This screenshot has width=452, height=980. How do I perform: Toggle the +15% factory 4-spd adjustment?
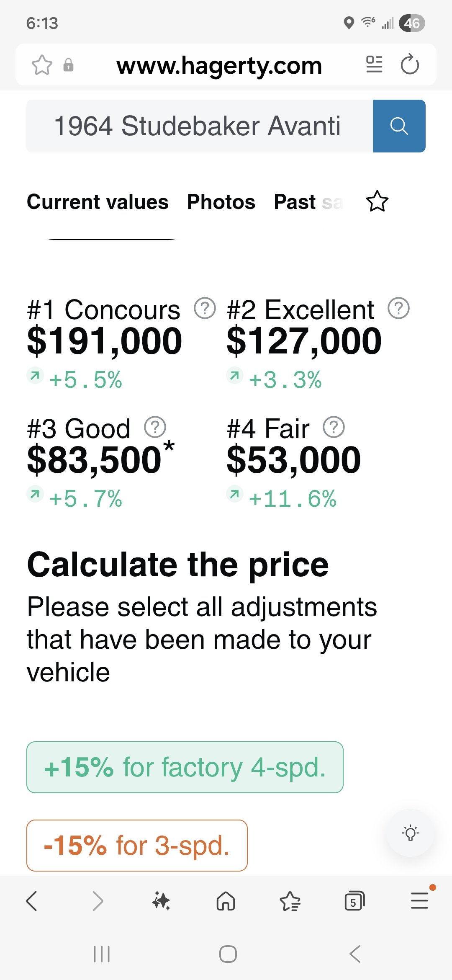click(x=185, y=767)
